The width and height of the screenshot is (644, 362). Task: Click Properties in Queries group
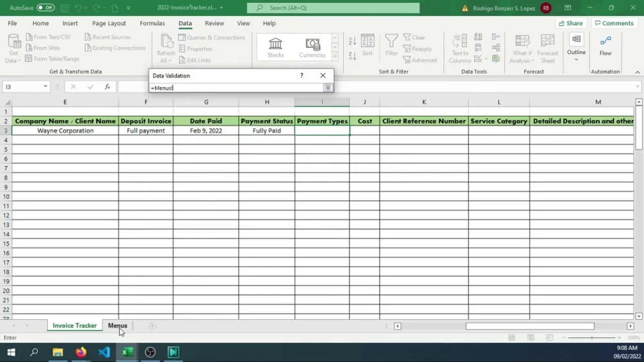coord(195,49)
